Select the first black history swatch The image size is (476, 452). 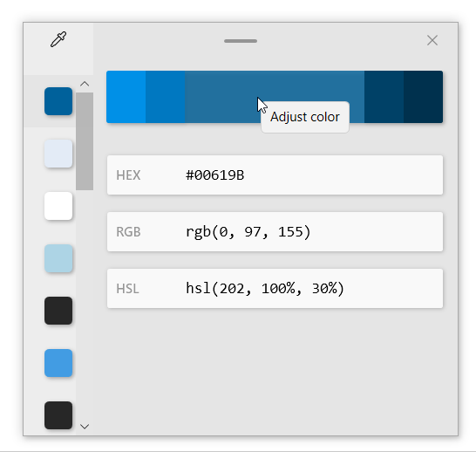[58, 311]
